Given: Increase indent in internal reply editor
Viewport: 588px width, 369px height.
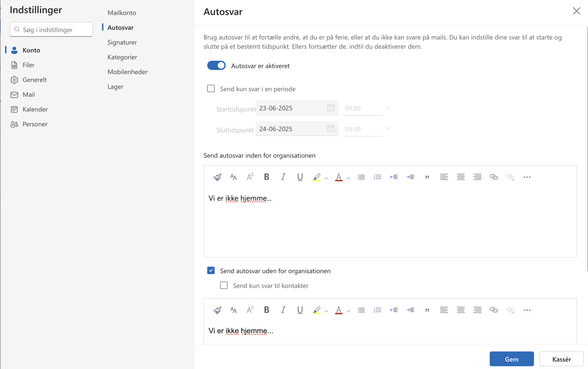Looking at the screenshot, I should 411,177.
